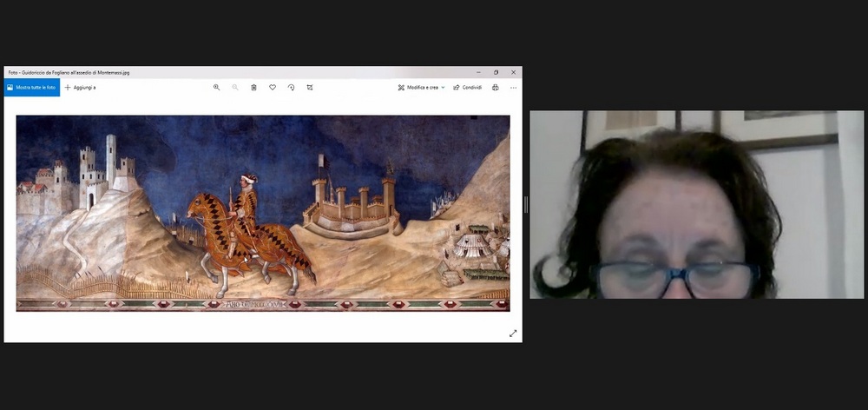Maximize the Foto window
868x410 pixels.
click(x=496, y=72)
